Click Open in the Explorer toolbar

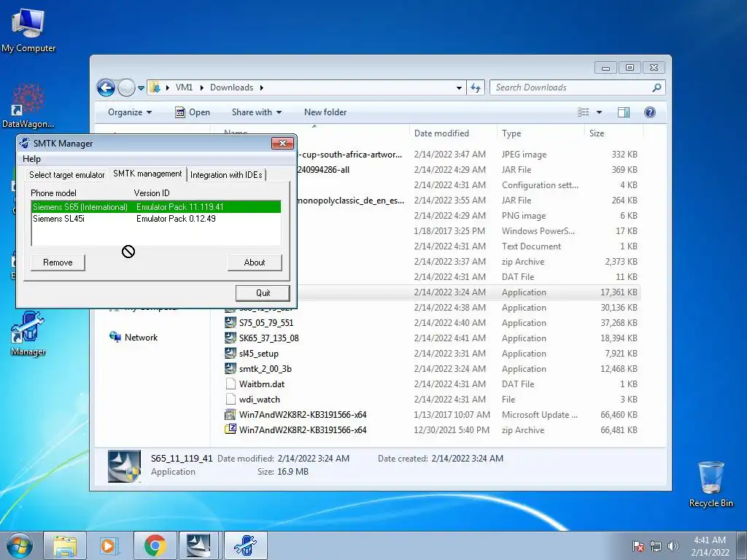[x=193, y=112]
